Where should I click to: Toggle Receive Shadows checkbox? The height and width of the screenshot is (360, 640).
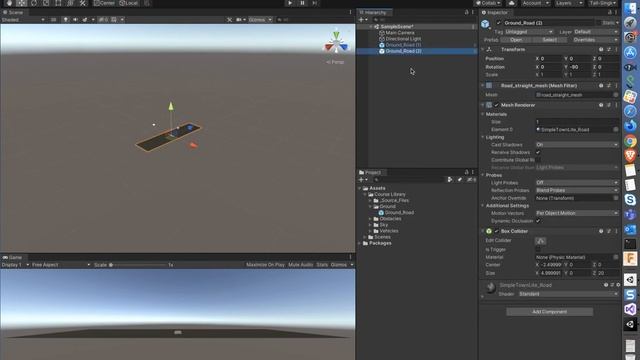click(x=538, y=152)
